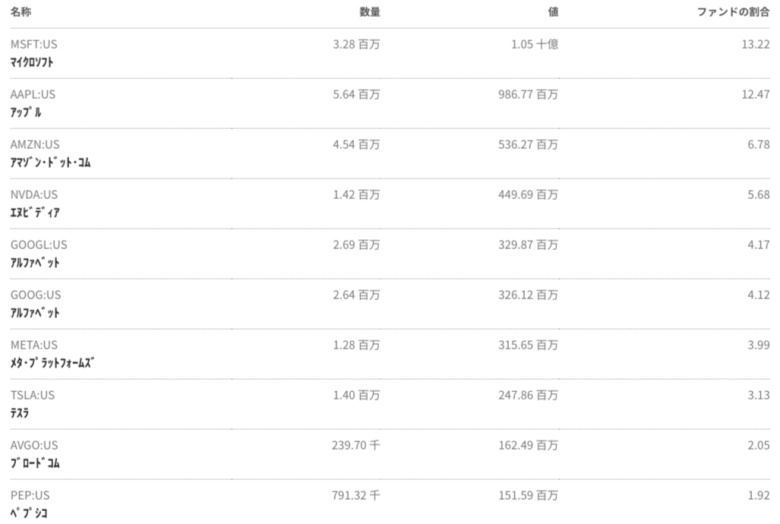
Task: Open the GOOG:US ticker link
Action: point(36,295)
